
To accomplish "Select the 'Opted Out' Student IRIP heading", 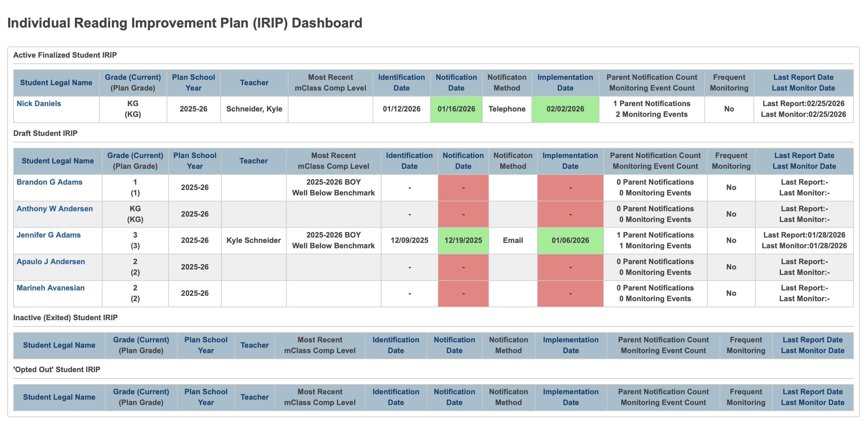I will [x=56, y=369].
